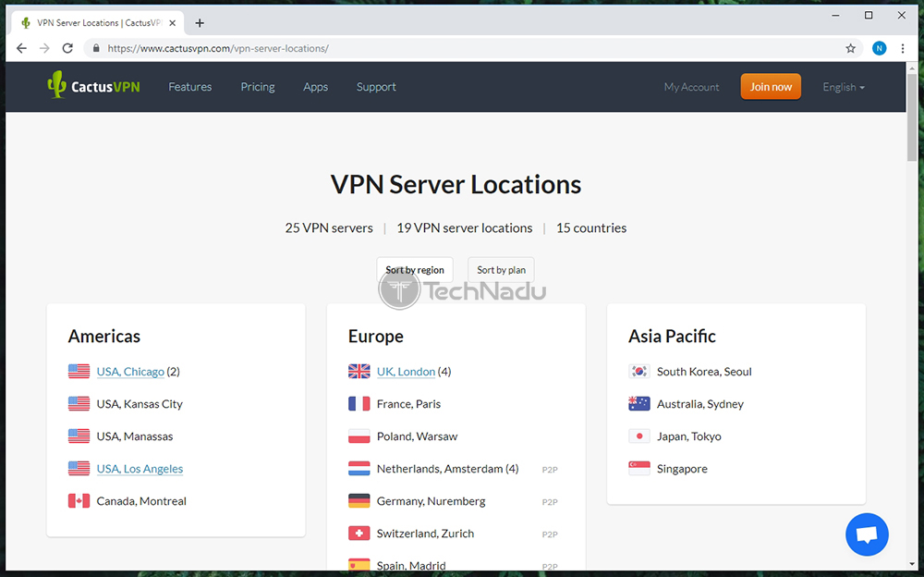Close the VPN Server Locations tab
Viewport: 924px width, 577px height.
coord(173,23)
